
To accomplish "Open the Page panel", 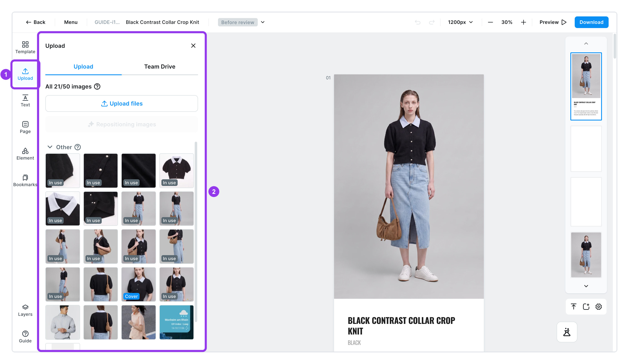I will 25,127.
